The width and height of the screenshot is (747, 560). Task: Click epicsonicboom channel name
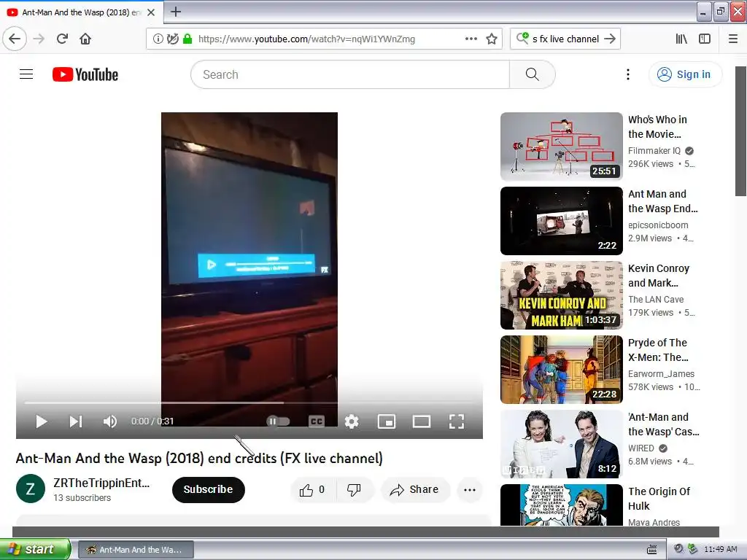point(658,225)
